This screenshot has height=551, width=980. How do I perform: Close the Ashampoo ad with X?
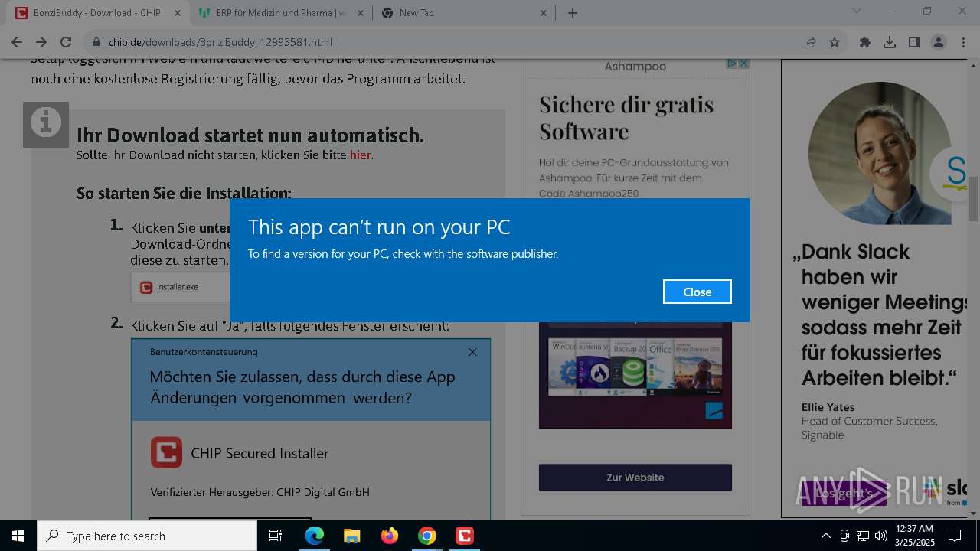tap(743, 64)
